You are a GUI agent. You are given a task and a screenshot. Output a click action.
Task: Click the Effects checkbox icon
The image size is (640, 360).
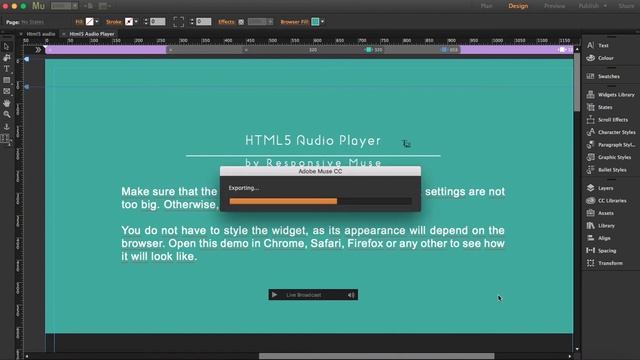click(241, 22)
